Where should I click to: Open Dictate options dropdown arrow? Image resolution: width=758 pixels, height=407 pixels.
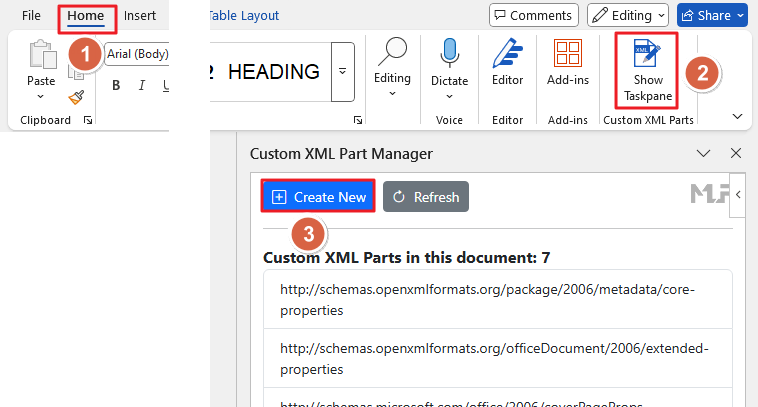450,97
